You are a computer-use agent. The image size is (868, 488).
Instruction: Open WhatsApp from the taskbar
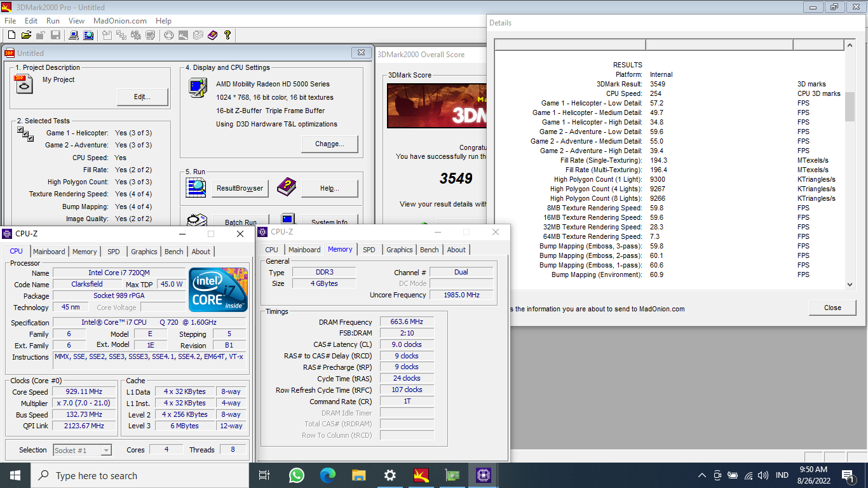click(296, 475)
